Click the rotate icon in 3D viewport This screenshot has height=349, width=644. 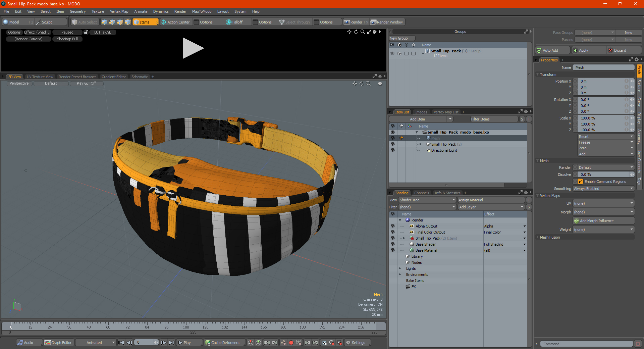pos(361,84)
